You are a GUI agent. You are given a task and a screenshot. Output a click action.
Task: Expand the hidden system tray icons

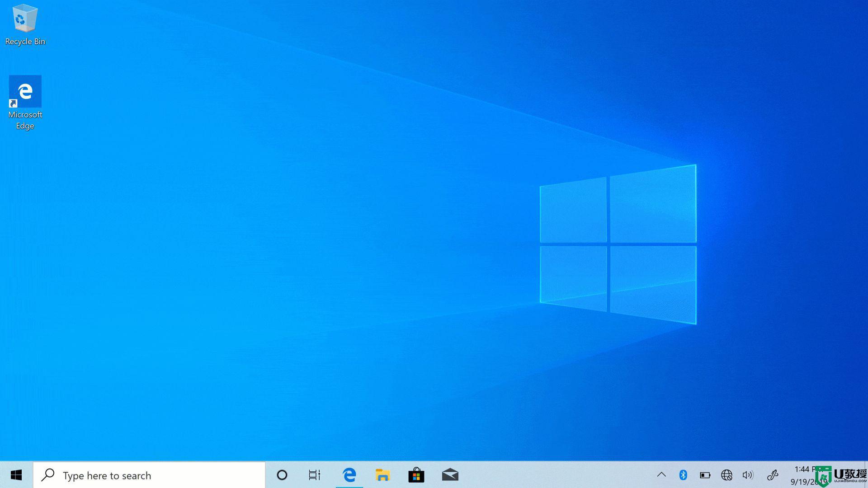pos(662,475)
